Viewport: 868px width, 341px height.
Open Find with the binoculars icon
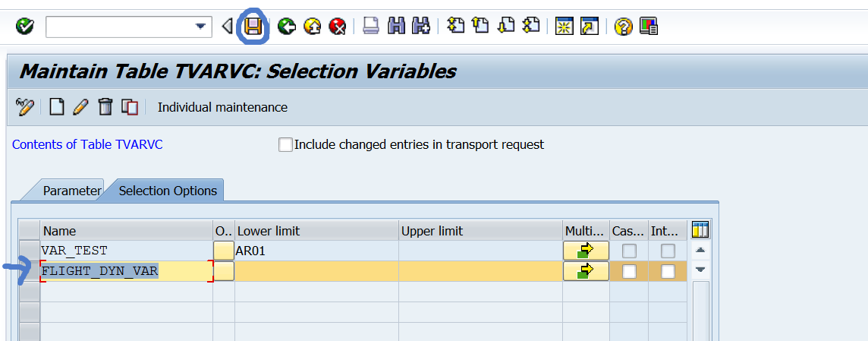coord(396,27)
